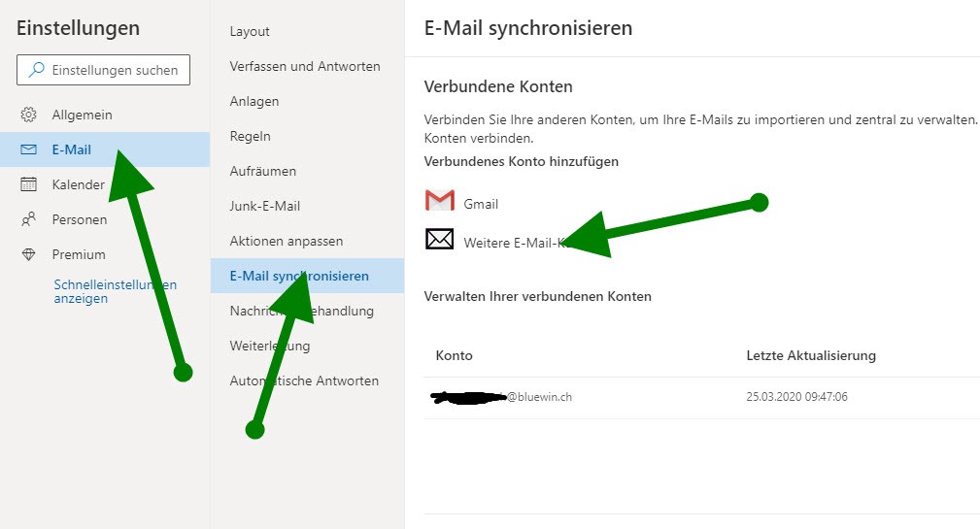This screenshot has height=529, width=980.
Task: Open the Layout settings page
Action: (250, 31)
